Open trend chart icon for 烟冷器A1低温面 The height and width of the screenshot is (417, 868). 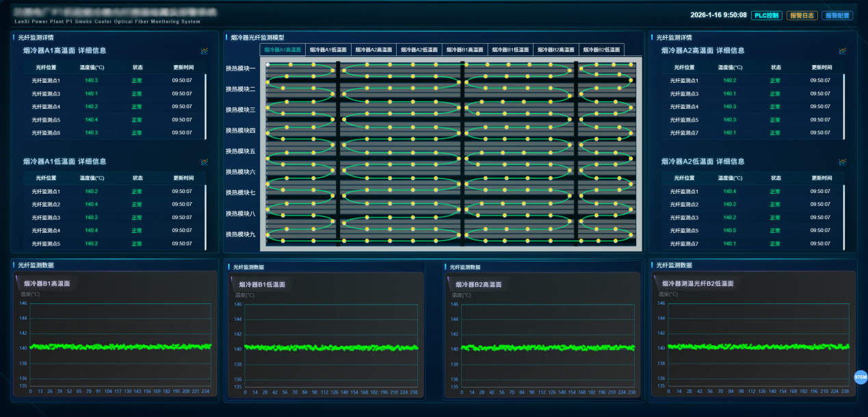[205, 162]
